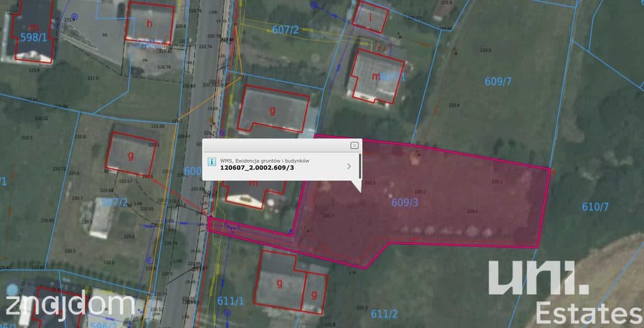This screenshot has height=328, width=644.
Task: Select parcel label 610/7 on map
Action: (x=595, y=206)
